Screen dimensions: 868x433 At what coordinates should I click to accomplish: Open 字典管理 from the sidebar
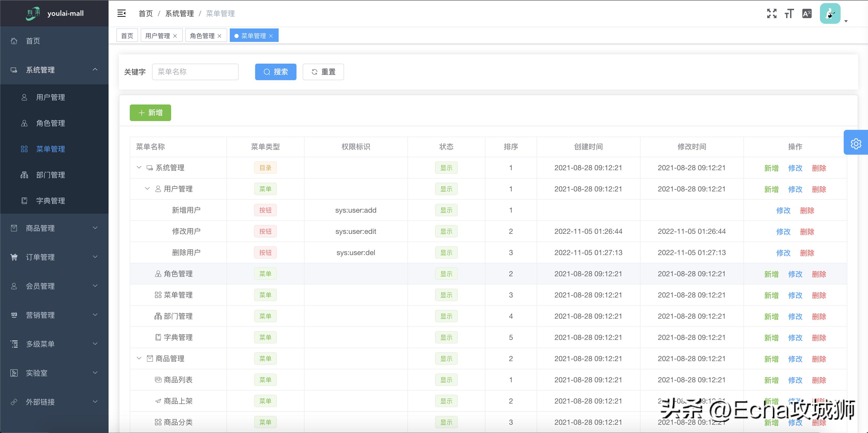(x=51, y=201)
